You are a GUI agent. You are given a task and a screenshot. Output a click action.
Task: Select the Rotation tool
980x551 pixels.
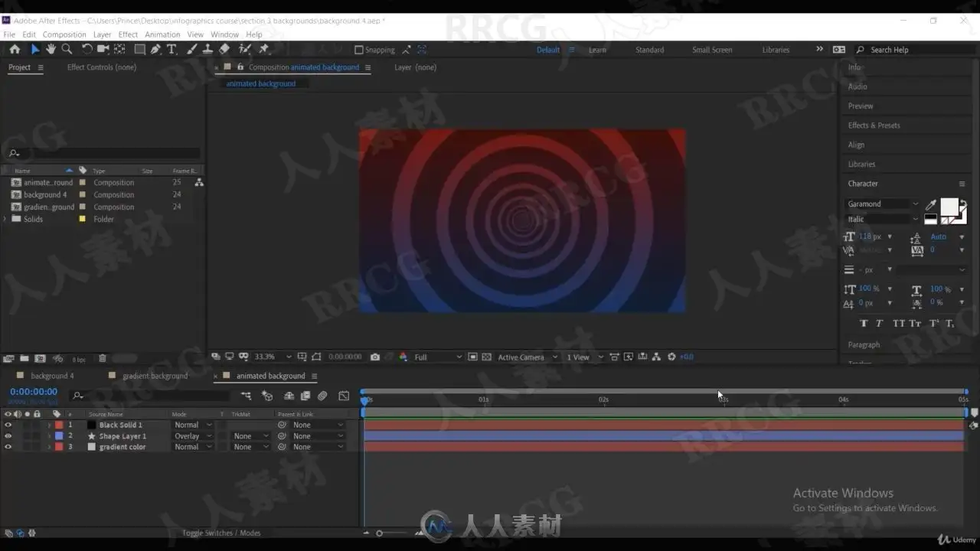pos(87,49)
